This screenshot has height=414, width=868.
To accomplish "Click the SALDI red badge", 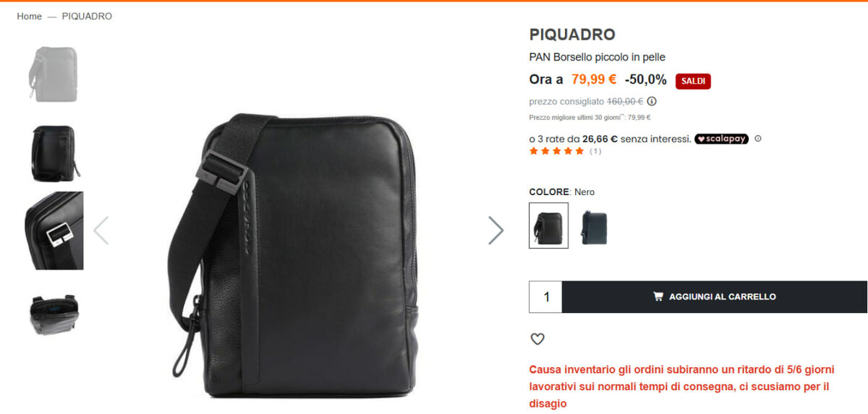I will (x=693, y=81).
